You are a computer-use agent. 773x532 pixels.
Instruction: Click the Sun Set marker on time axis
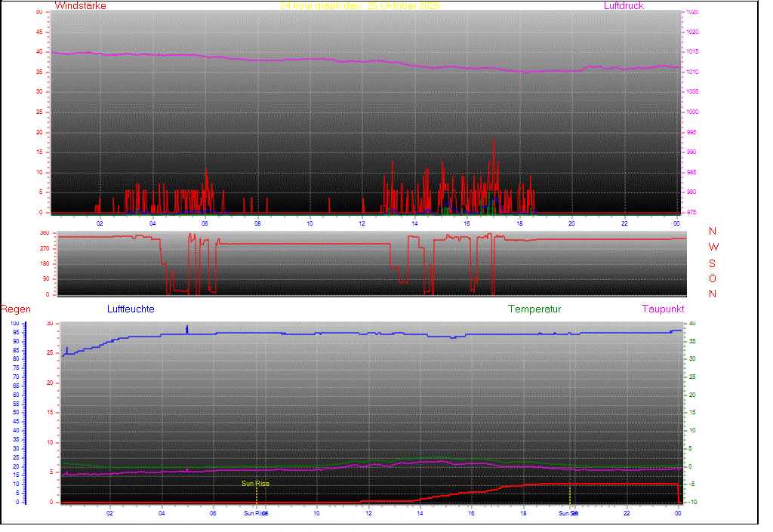568,513
